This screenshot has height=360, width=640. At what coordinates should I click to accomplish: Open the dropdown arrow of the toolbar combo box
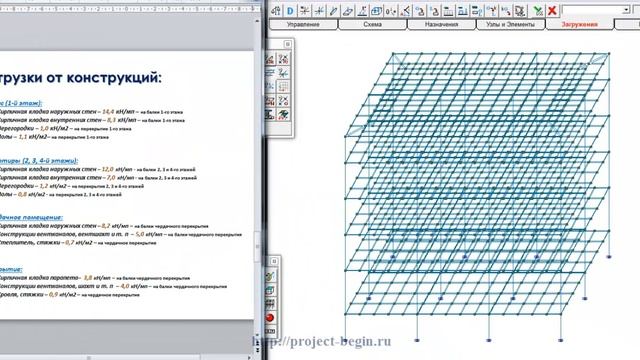coord(626,10)
